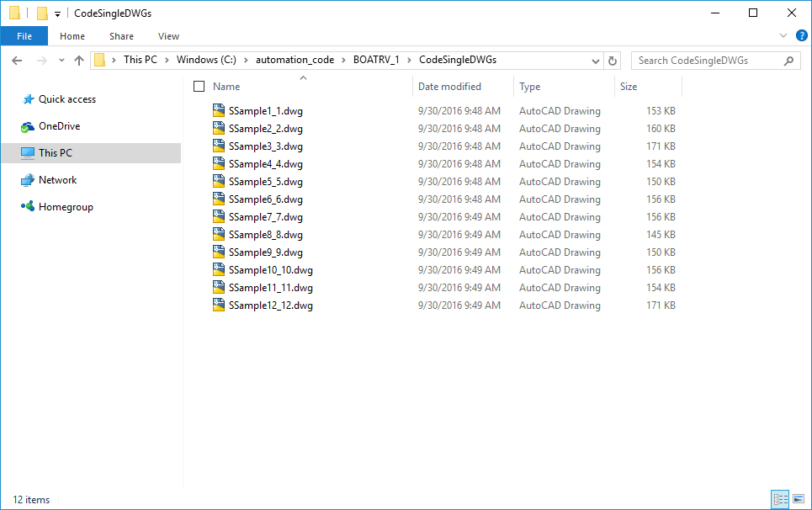This screenshot has height=510, width=812.
Task: Open the address bar history dropdown
Action: (595, 60)
